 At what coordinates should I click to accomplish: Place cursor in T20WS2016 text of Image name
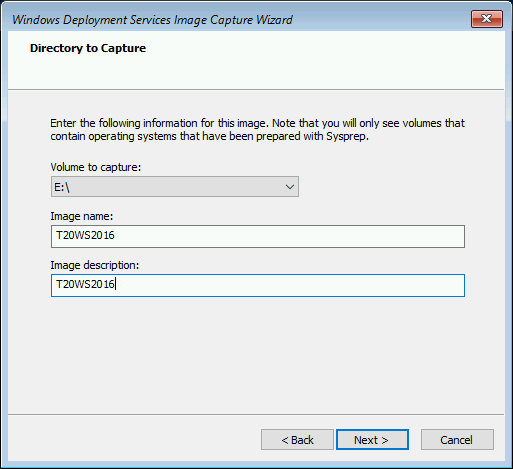click(85, 235)
